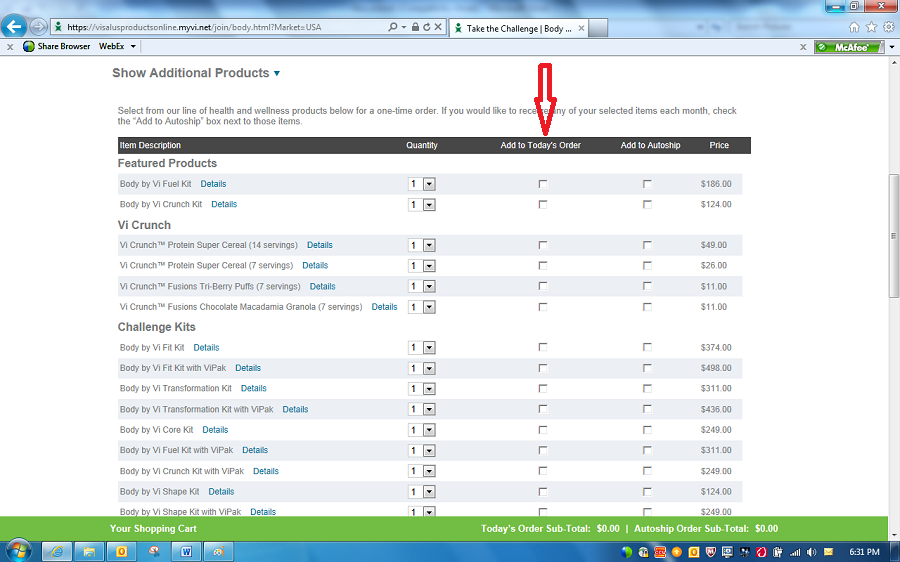Open Details link for Body by Vi Transformation Kit

click(x=253, y=389)
